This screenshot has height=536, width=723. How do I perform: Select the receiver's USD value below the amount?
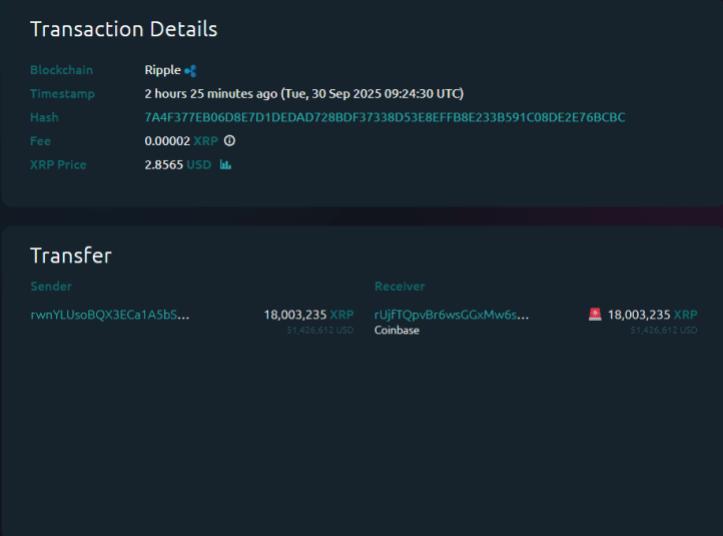(664, 330)
